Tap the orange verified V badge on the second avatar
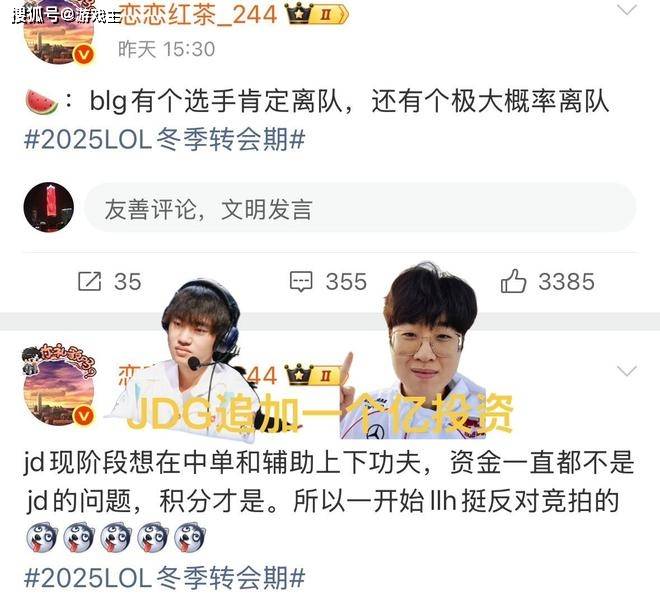The width and height of the screenshot is (660, 604). point(83,416)
